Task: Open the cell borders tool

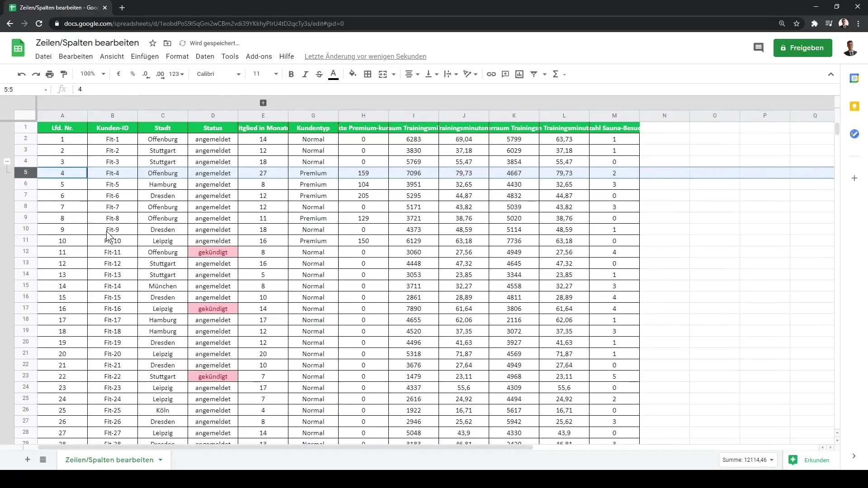Action: (368, 74)
